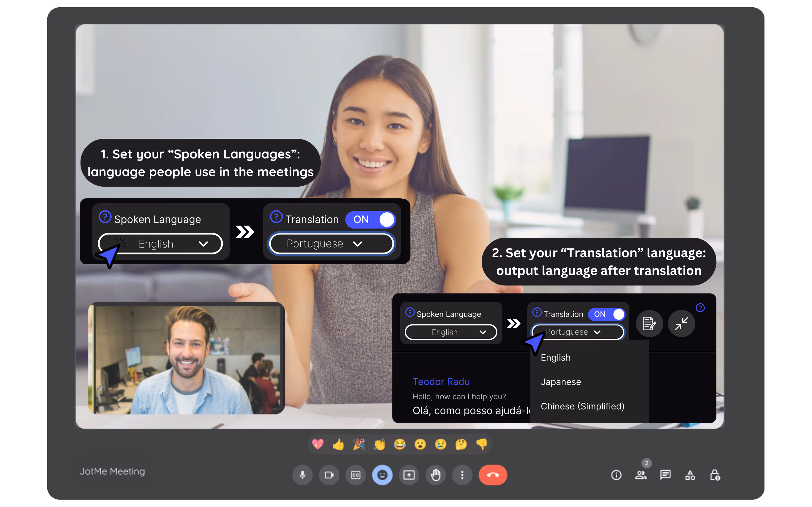Viewport: 812px width, 507px height.
Task: Toggle the emoji reactions smiley button
Action: click(x=382, y=475)
